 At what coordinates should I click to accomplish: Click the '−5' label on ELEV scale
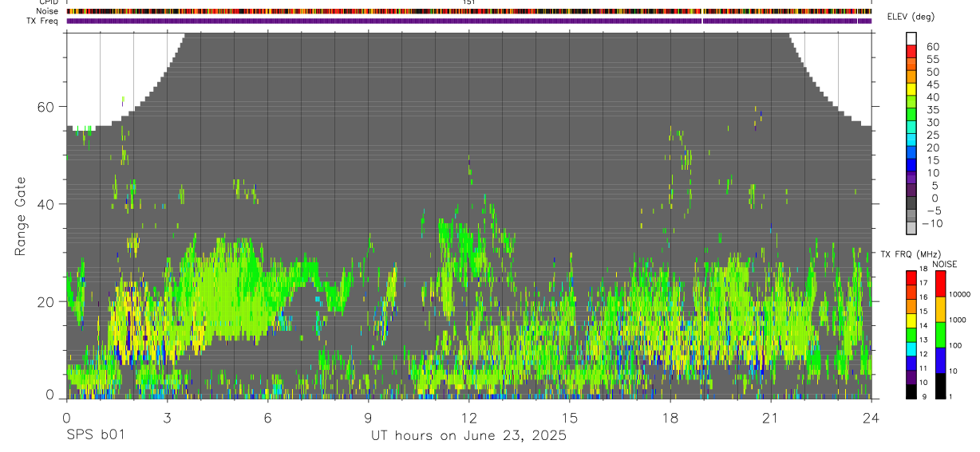click(x=934, y=210)
